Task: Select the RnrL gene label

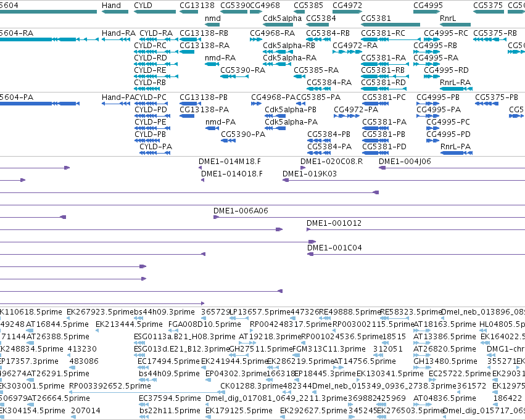Action: pos(448,19)
